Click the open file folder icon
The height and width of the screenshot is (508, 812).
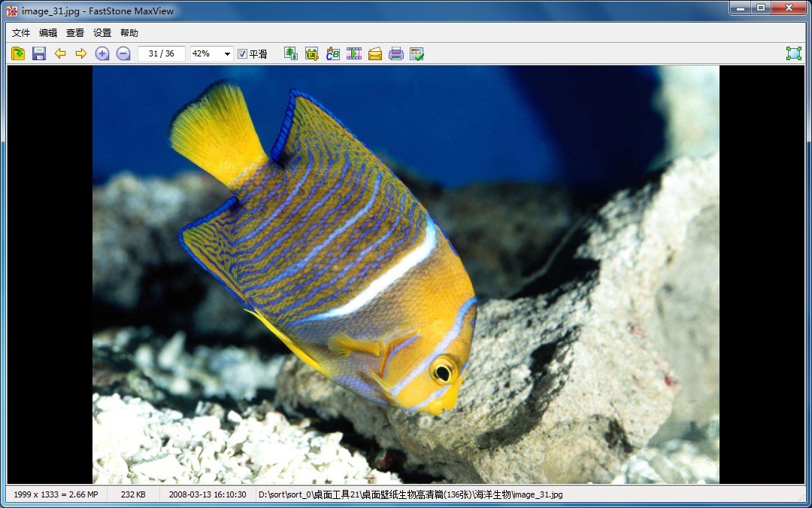pyautogui.click(x=18, y=53)
